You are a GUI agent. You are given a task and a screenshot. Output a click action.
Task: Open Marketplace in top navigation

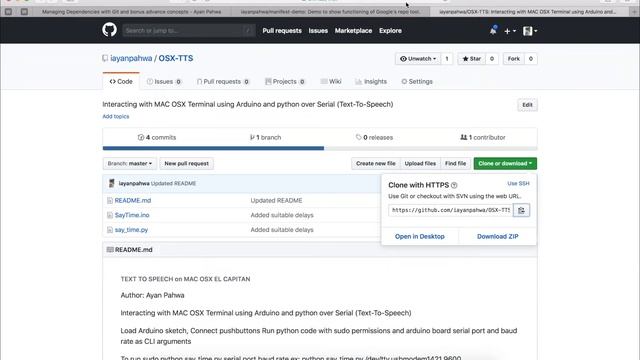353,31
